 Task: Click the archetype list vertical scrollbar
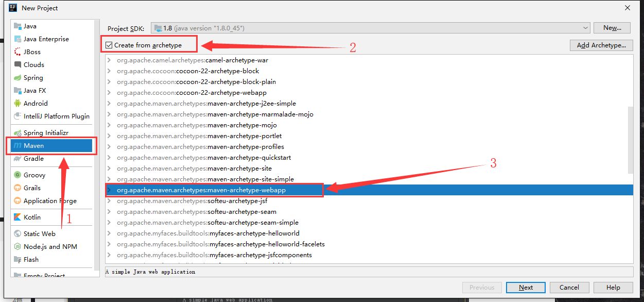[631, 140]
